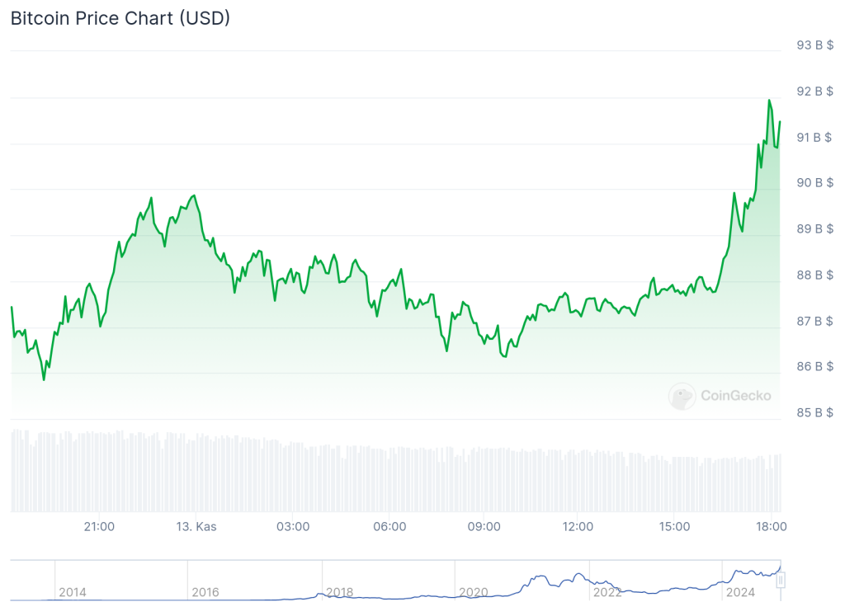Grab the navigator range handle near 2024
845x616 pixels.
781,581
